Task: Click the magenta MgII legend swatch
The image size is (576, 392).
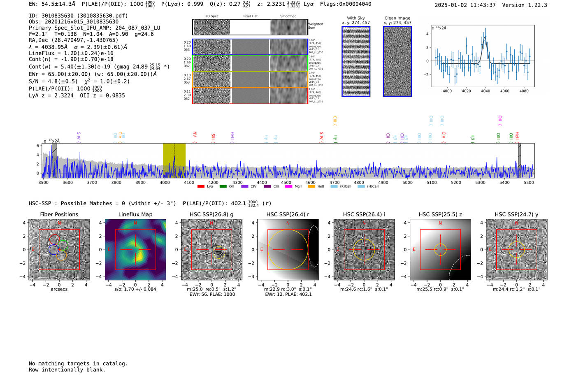Action: point(288,186)
